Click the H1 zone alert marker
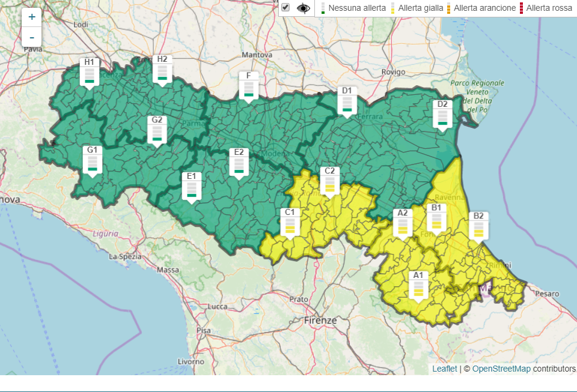Screen dimensions: 577x392 point(89,73)
